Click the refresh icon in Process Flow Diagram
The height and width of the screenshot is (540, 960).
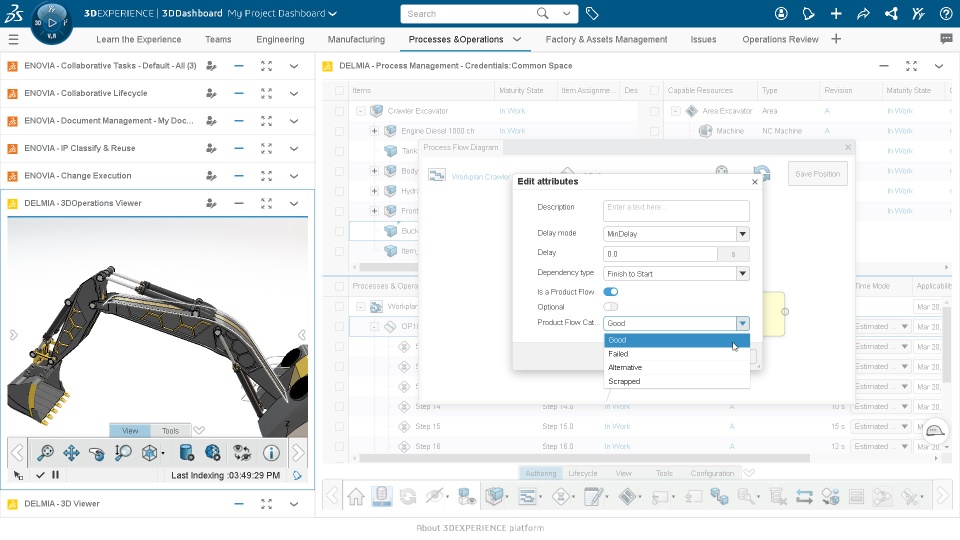point(761,173)
